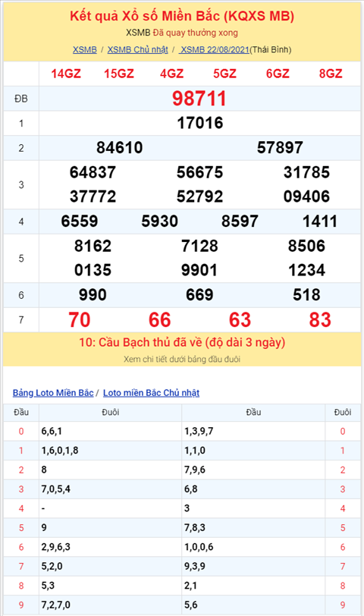Click seventh prize number 63
364x616 pixels.
(x=240, y=320)
